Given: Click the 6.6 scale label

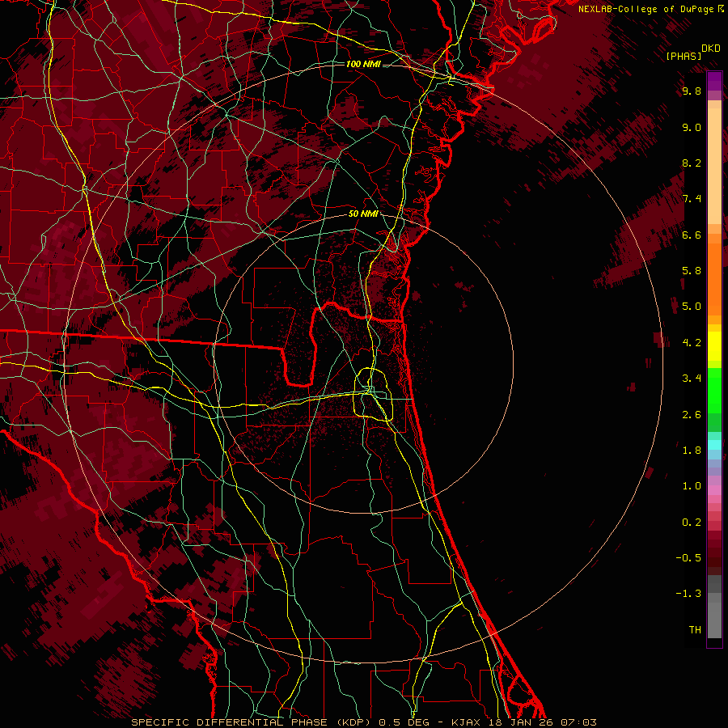Looking at the screenshot, I should [692, 235].
